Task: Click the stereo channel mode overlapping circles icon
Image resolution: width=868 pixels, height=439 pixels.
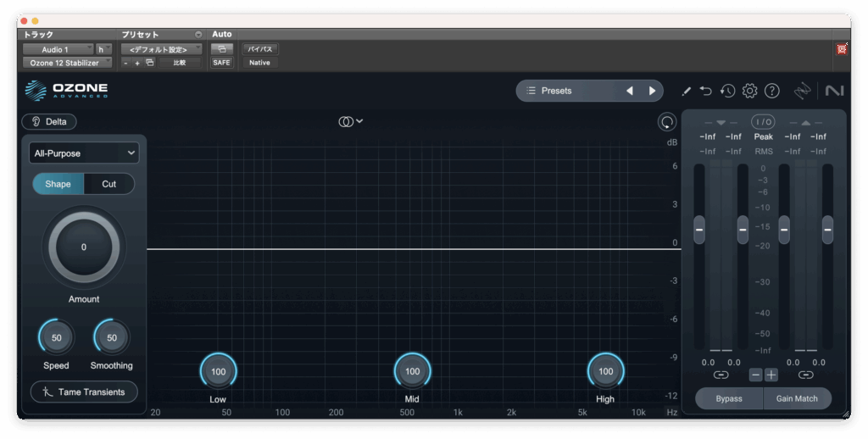Action: click(346, 121)
